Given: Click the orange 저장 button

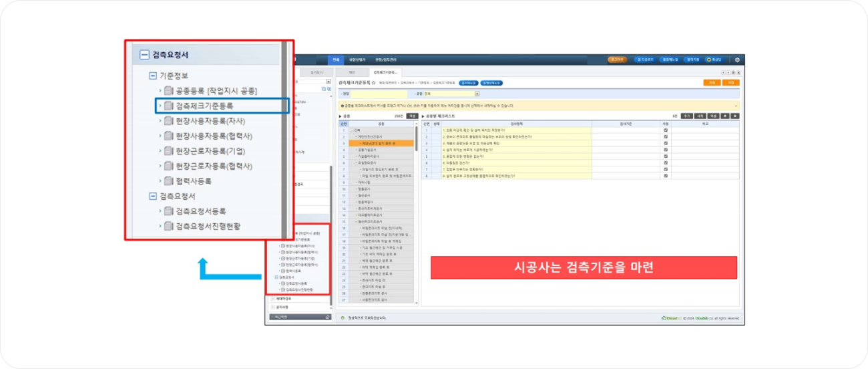Looking at the screenshot, I should click(x=731, y=82).
